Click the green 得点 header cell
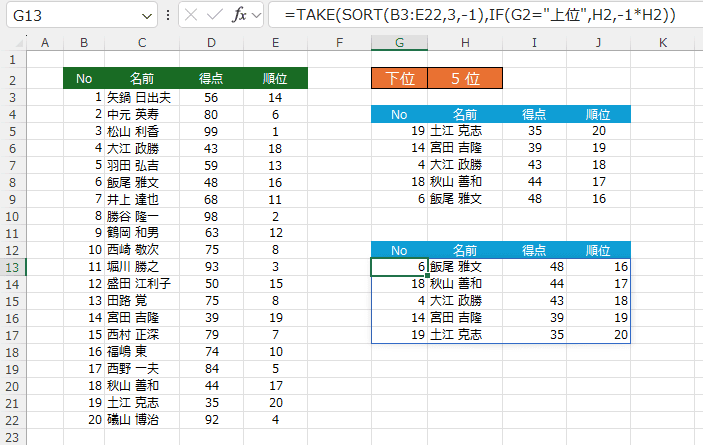Viewport: 703px width, 445px height. click(x=211, y=79)
